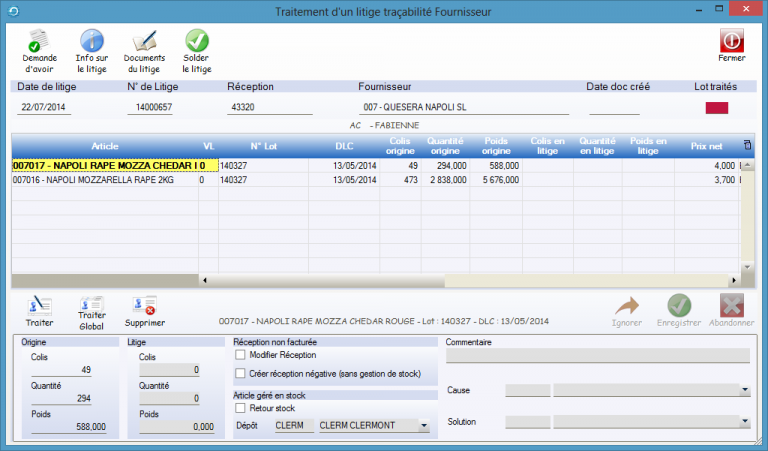Select the NAPOLI MOZZARELLA RAPE 2KG row
Viewport: 768px width, 451px height.
click(105, 180)
